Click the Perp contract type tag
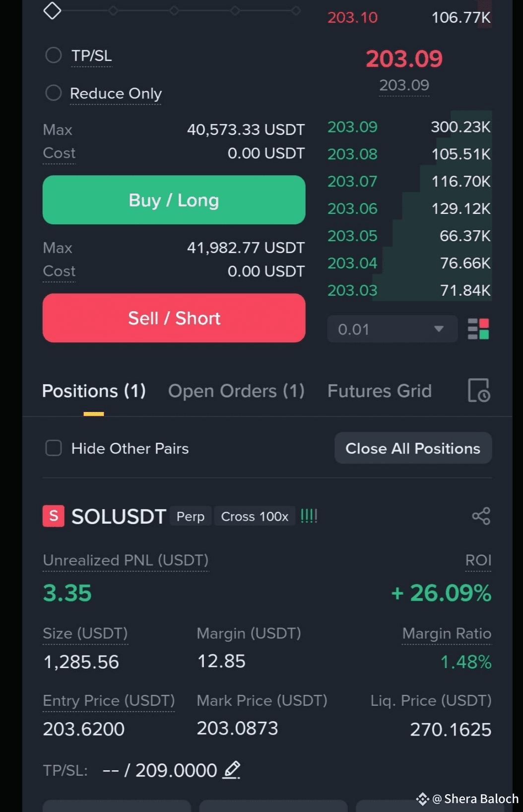Screen dimensions: 523x812 [x=191, y=516]
